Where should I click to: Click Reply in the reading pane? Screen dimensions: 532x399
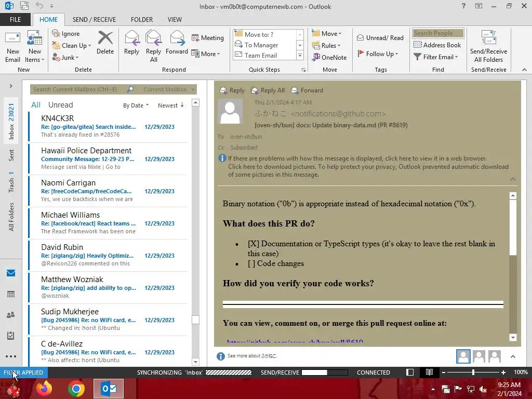(232, 90)
